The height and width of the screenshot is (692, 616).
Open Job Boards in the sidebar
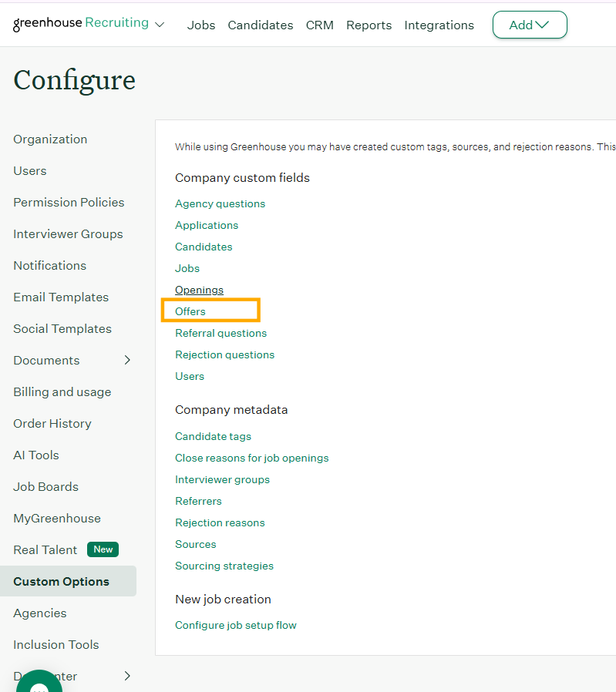(x=46, y=487)
